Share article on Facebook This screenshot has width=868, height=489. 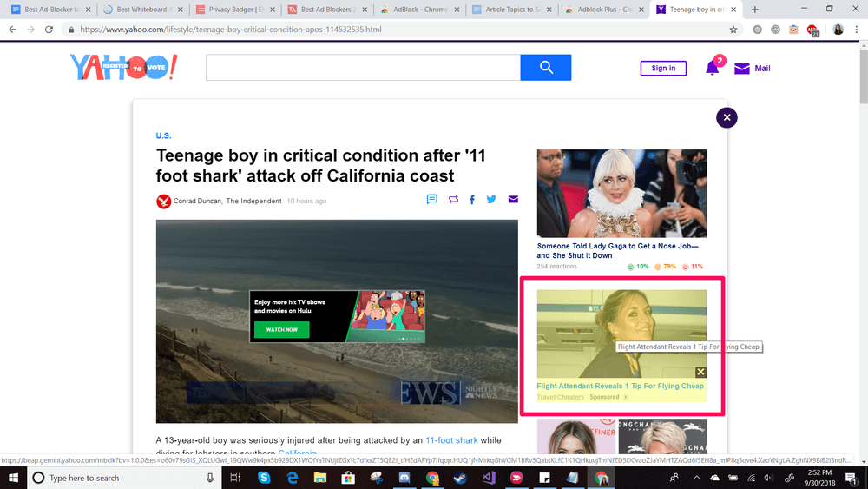(x=472, y=200)
